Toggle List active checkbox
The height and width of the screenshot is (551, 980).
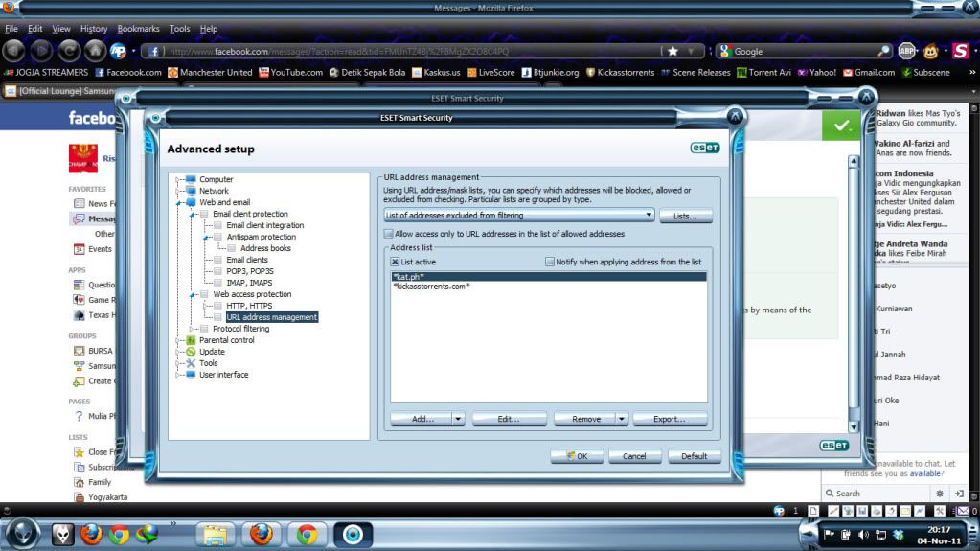tap(395, 262)
